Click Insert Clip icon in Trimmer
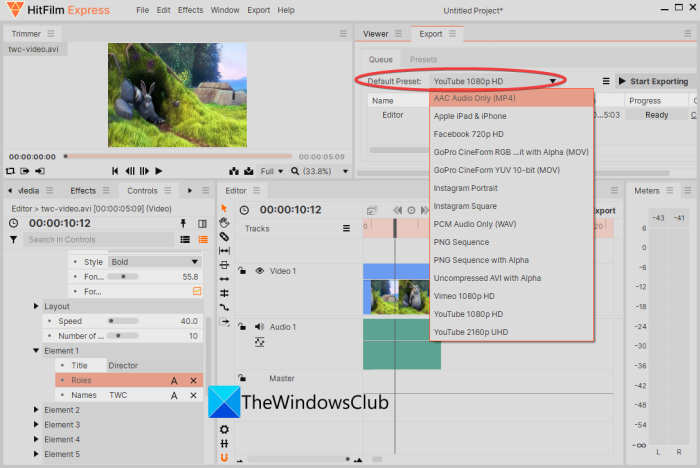Image resolution: width=700 pixels, height=468 pixels. (234, 171)
